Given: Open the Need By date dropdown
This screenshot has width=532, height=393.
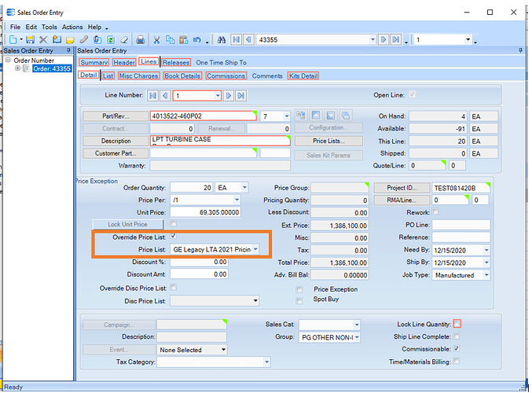Looking at the screenshot, I should 486,251.
